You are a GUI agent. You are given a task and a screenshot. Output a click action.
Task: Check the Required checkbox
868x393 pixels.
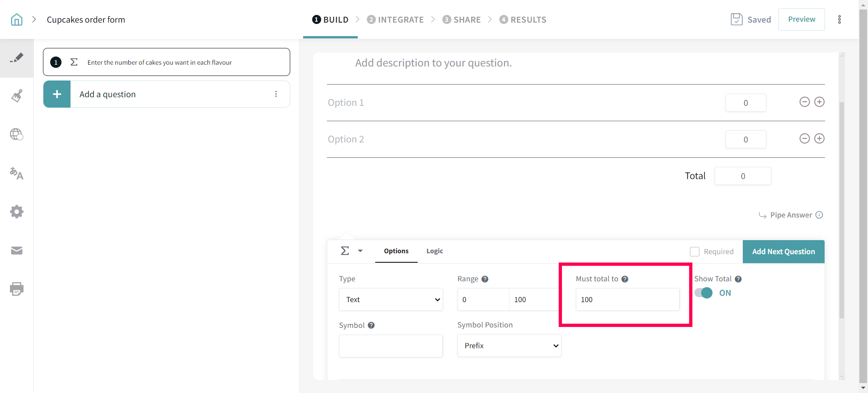(694, 251)
